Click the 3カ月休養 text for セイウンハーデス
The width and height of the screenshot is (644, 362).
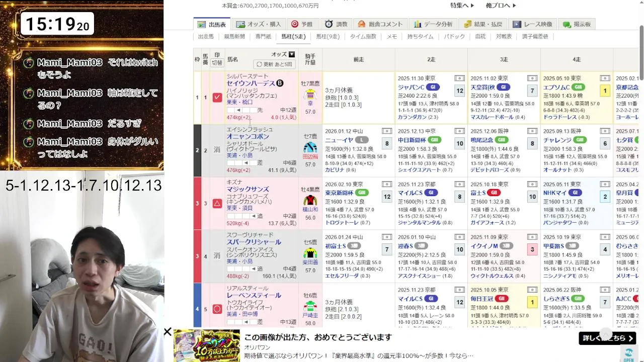[339, 91]
